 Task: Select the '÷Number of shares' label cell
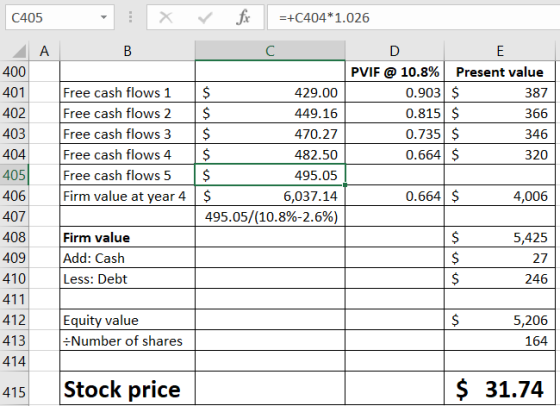128,341
